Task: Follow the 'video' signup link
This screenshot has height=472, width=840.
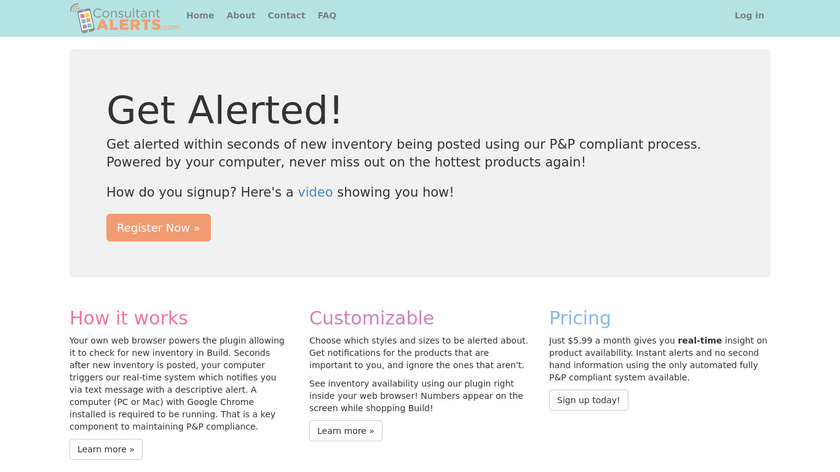Action: click(315, 192)
